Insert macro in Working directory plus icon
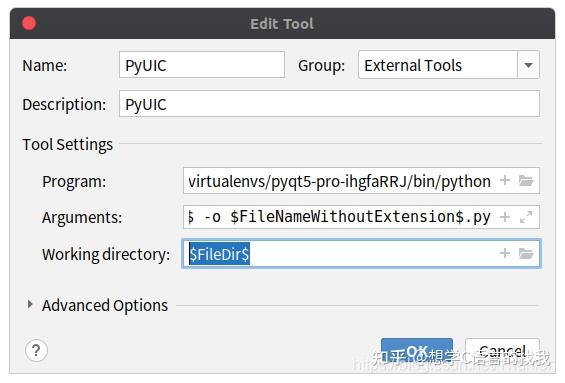The width and height of the screenshot is (565, 383). tap(505, 253)
